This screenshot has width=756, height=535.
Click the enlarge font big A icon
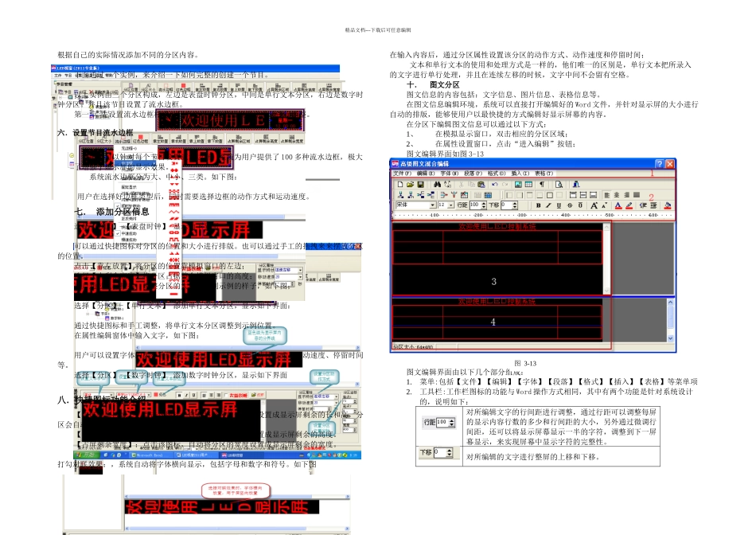click(x=594, y=205)
